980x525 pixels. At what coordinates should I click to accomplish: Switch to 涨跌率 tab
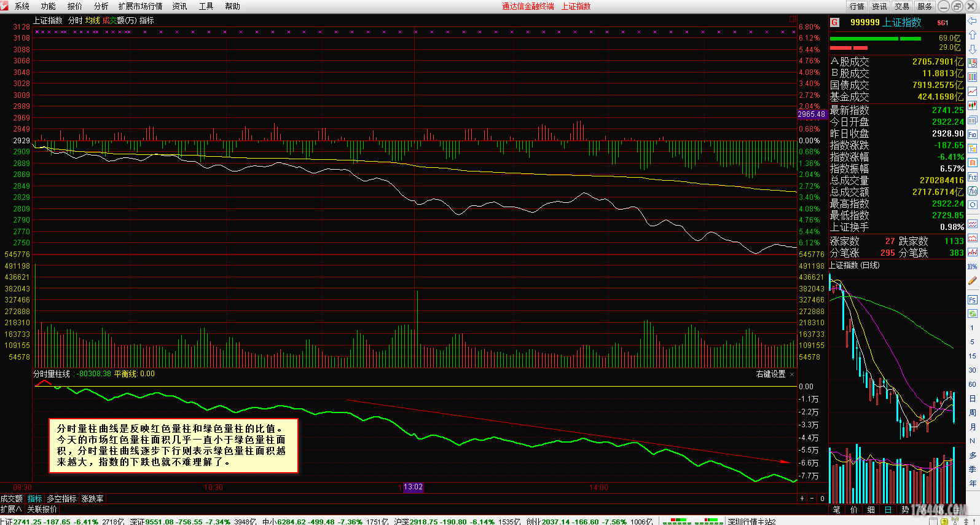[x=93, y=499]
